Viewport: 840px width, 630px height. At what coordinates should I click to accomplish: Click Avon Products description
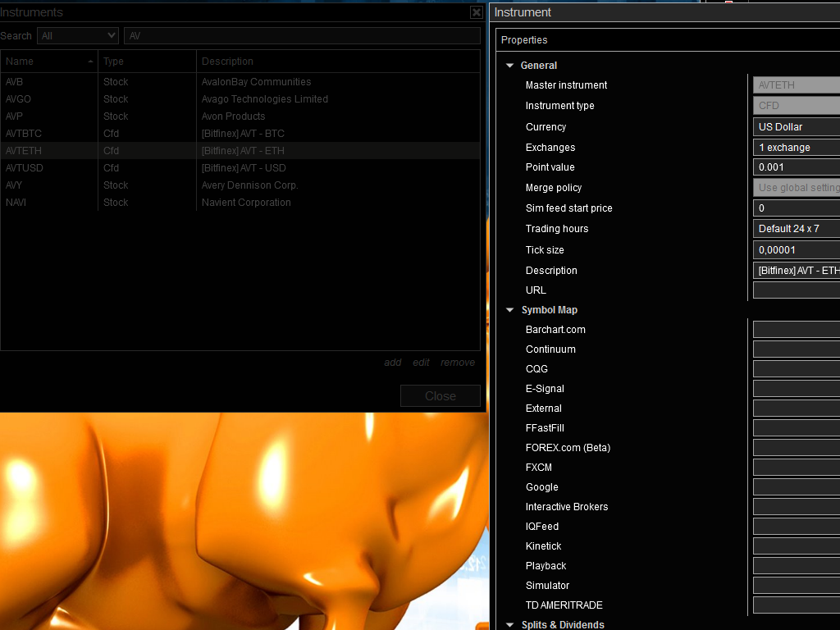tap(233, 116)
